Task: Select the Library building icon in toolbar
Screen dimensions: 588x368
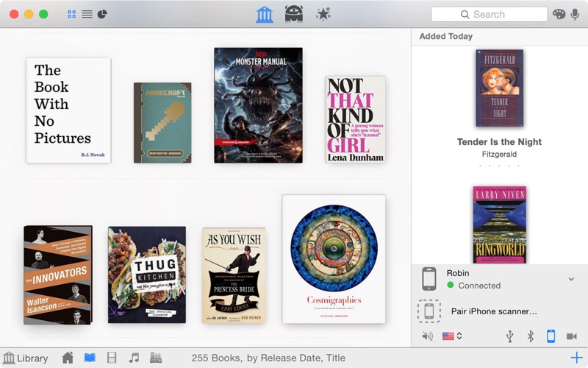Action: [x=265, y=14]
